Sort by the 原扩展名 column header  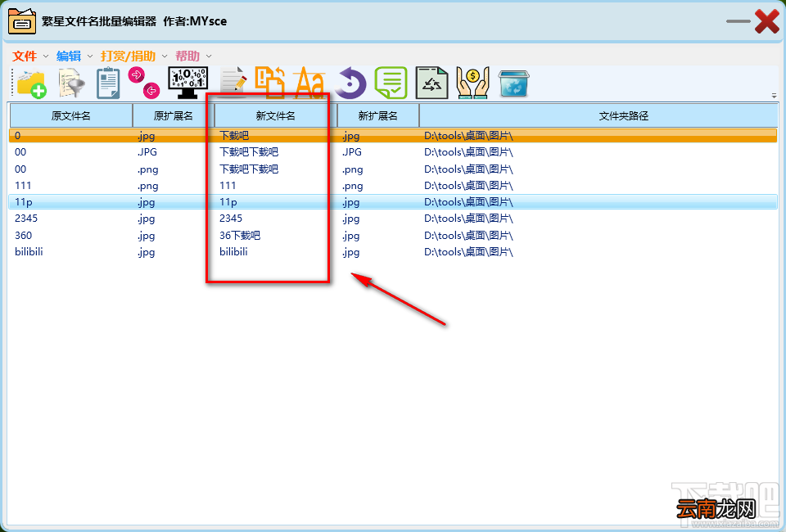click(173, 115)
